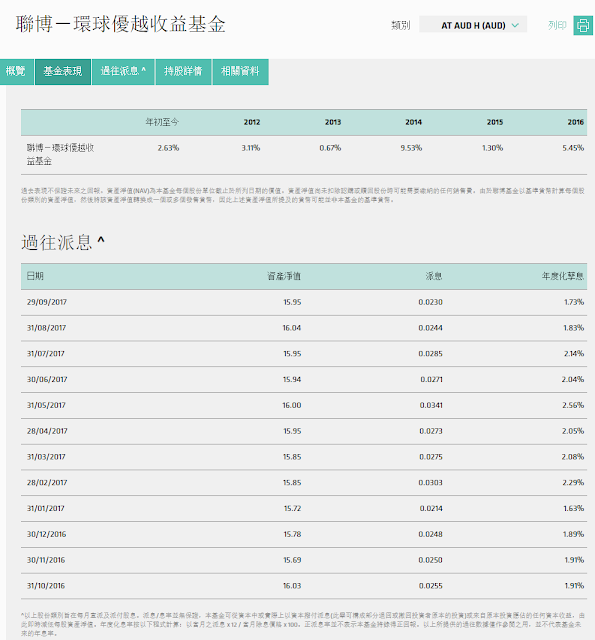Click the annualized yield 2.14%

574,353
